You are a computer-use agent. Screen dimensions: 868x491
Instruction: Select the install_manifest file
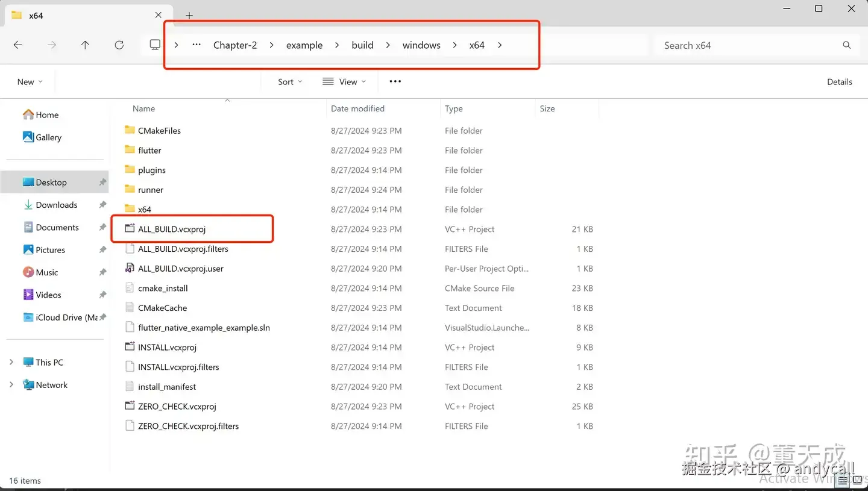[x=167, y=387]
